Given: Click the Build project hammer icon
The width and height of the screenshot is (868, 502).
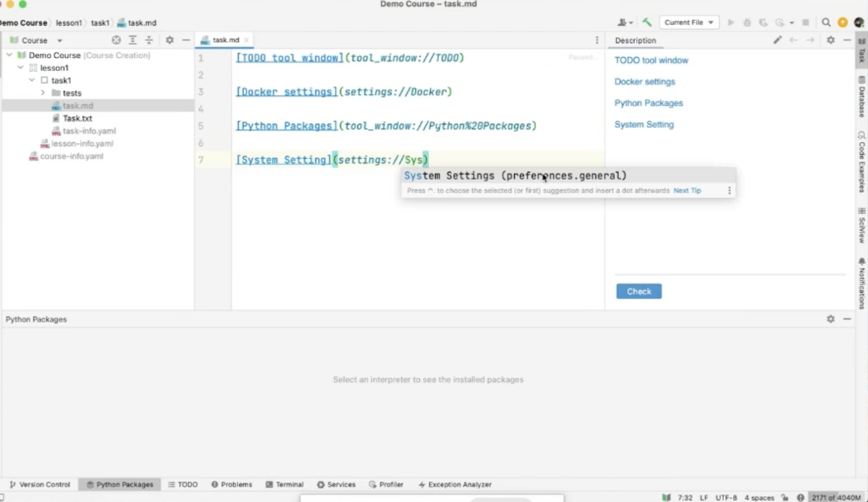Looking at the screenshot, I should click(x=647, y=22).
